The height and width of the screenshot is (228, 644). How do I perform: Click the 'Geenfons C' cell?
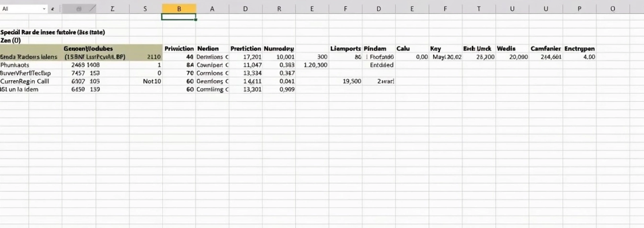[212, 81]
